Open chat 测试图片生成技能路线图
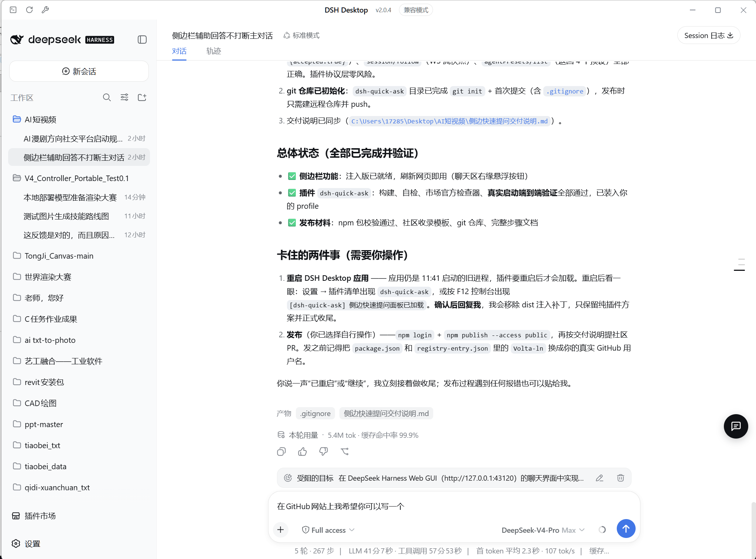 tap(79, 216)
